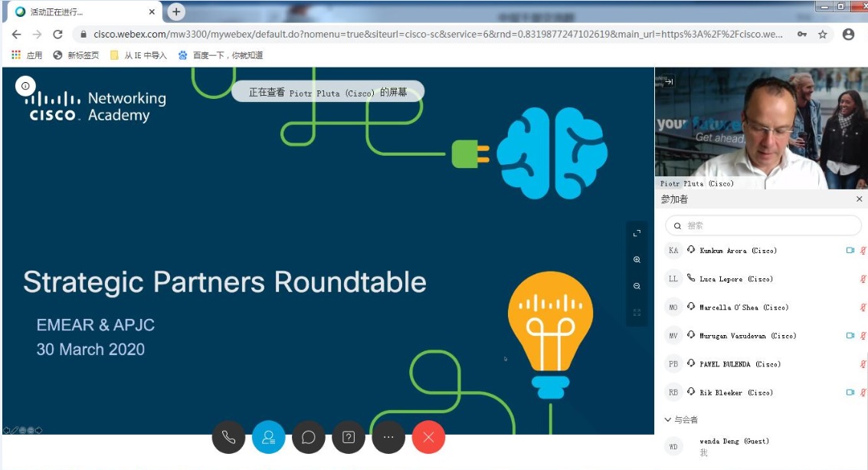Toggle the participants panel button
Viewport: 868px width, 470px height.
tap(268, 437)
